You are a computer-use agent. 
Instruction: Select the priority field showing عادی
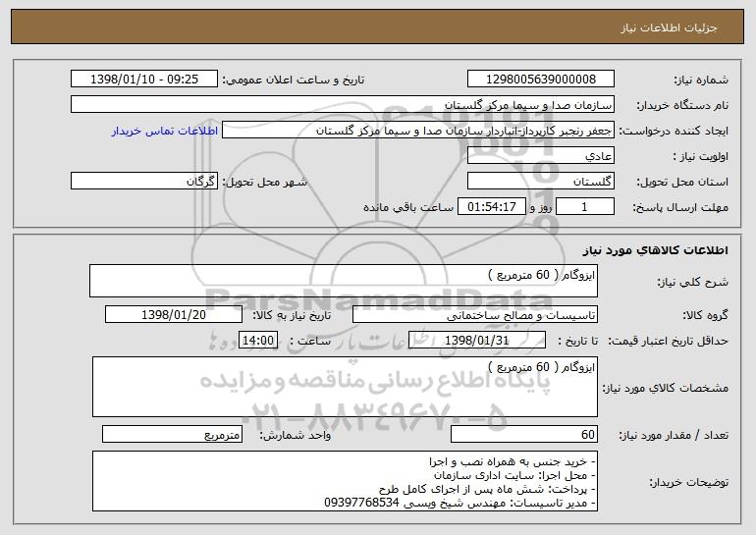(x=540, y=156)
